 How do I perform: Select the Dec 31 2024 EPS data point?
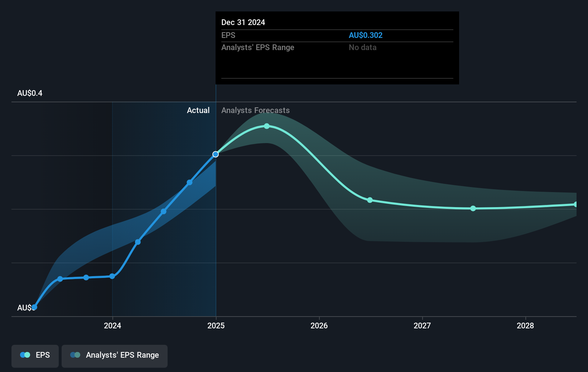point(216,154)
